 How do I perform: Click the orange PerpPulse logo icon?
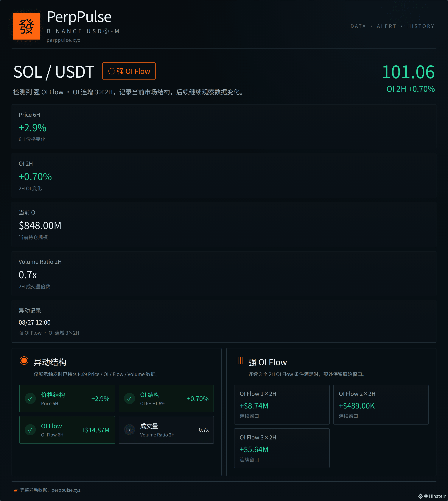tap(26, 26)
